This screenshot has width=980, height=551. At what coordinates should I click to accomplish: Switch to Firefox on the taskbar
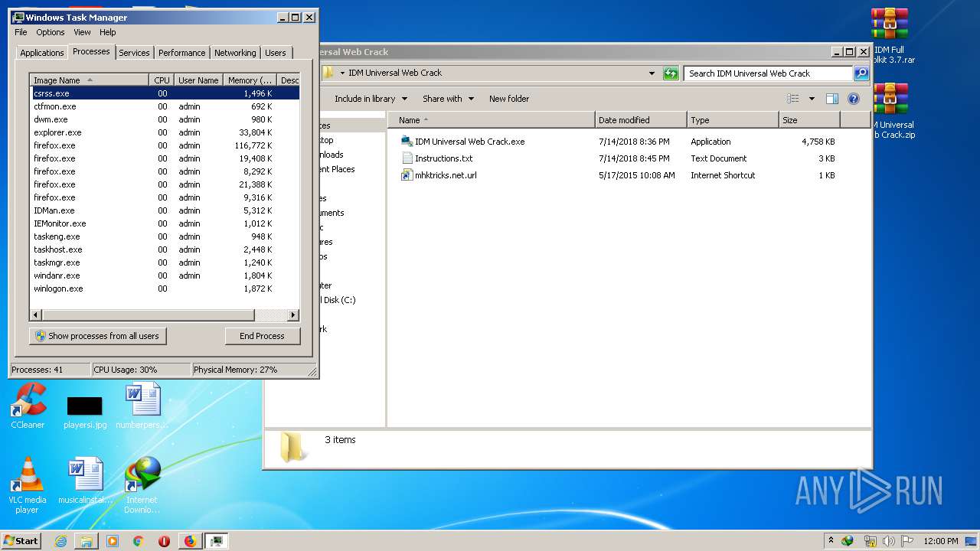[190, 541]
